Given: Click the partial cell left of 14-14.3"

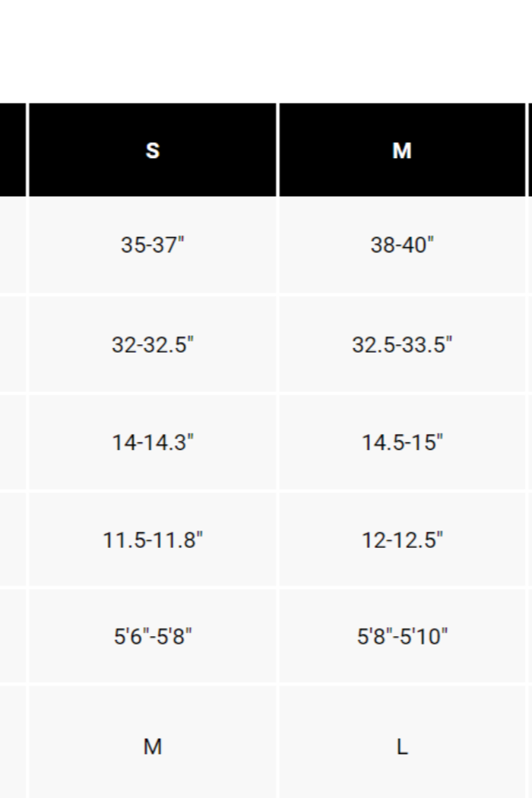Looking at the screenshot, I should [12, 442].
